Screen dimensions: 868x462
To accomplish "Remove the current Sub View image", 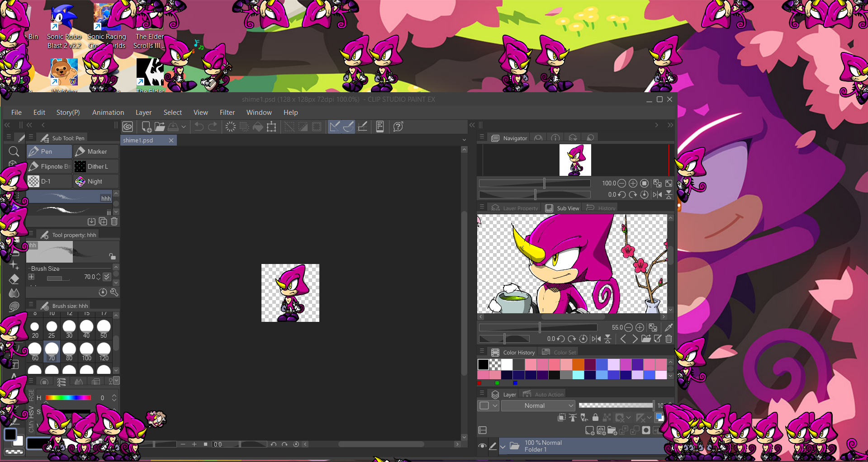I will [x=669, y=339].
